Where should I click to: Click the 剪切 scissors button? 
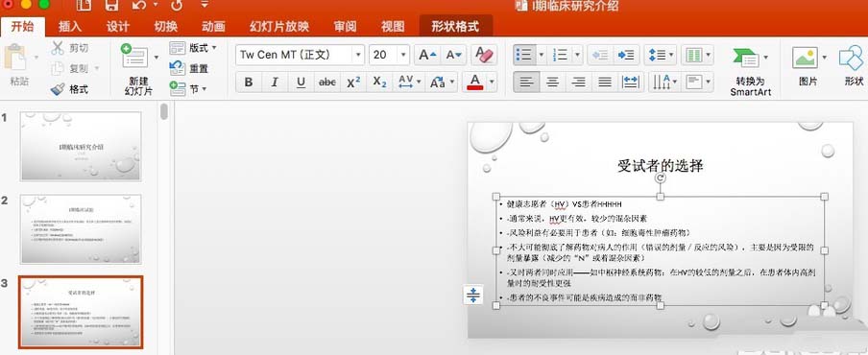tap(70, 48)
